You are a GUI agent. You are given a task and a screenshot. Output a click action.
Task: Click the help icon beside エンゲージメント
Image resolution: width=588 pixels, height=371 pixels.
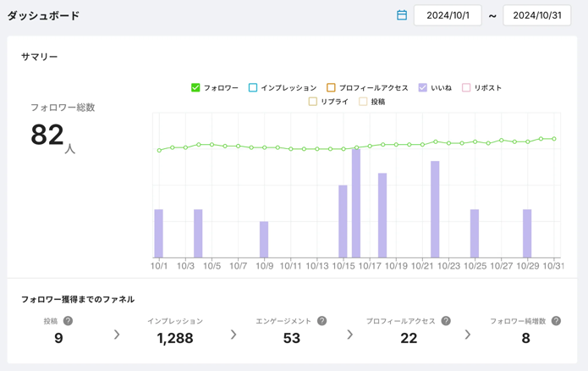click(321, 321)
